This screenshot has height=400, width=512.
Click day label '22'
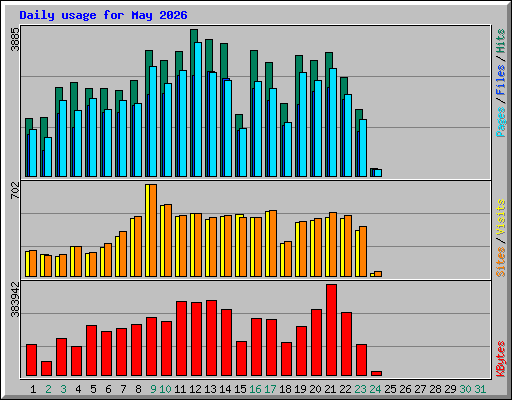345,389
